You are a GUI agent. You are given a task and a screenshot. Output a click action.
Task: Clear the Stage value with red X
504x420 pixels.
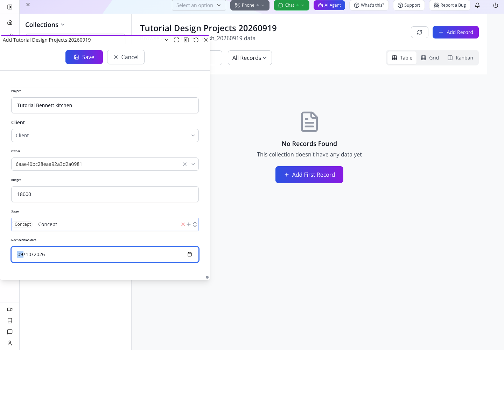click(183, 224)
